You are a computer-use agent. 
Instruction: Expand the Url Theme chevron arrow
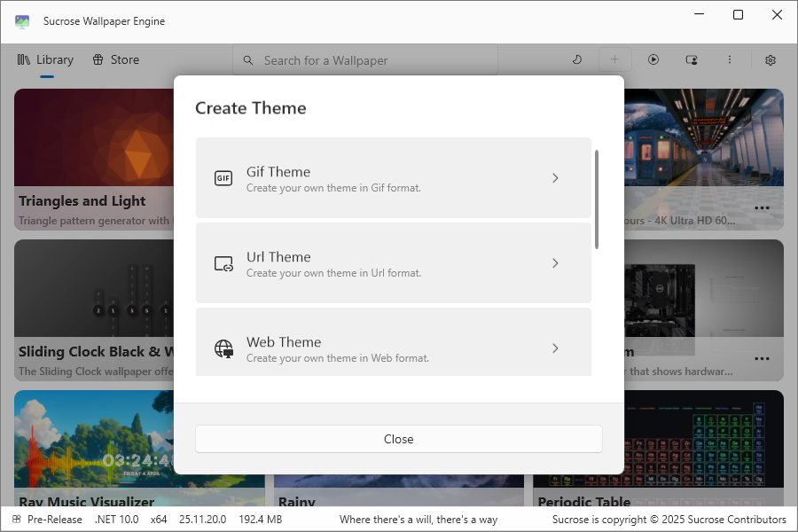(x=555, y=263)
